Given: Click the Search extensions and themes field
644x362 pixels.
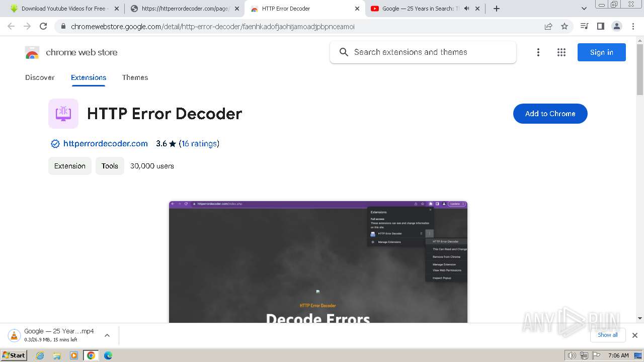Looking at the screenshot, I should pos(423,52).
